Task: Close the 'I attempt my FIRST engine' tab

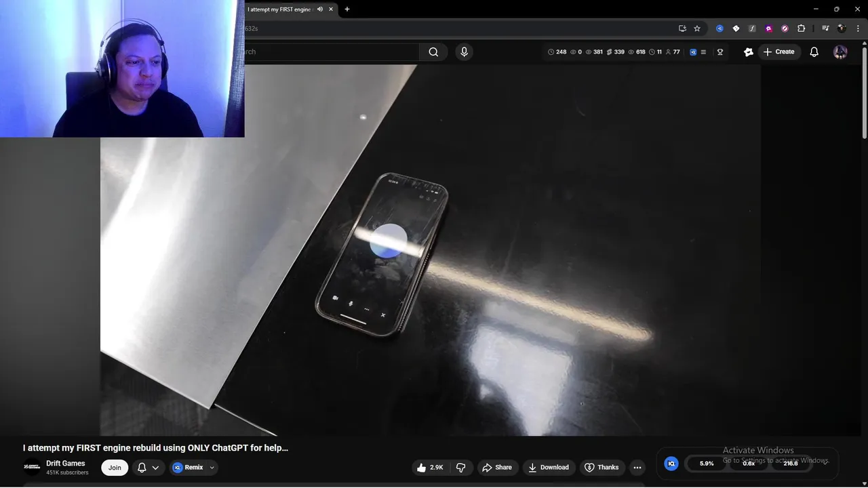Action: click(331, 9)
